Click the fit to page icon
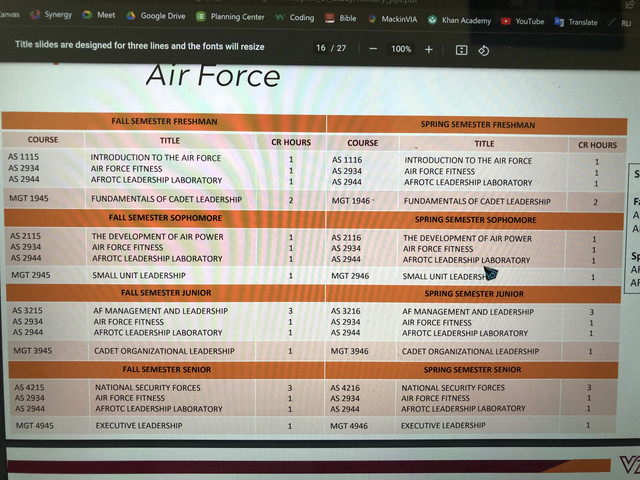 (461, 50)
